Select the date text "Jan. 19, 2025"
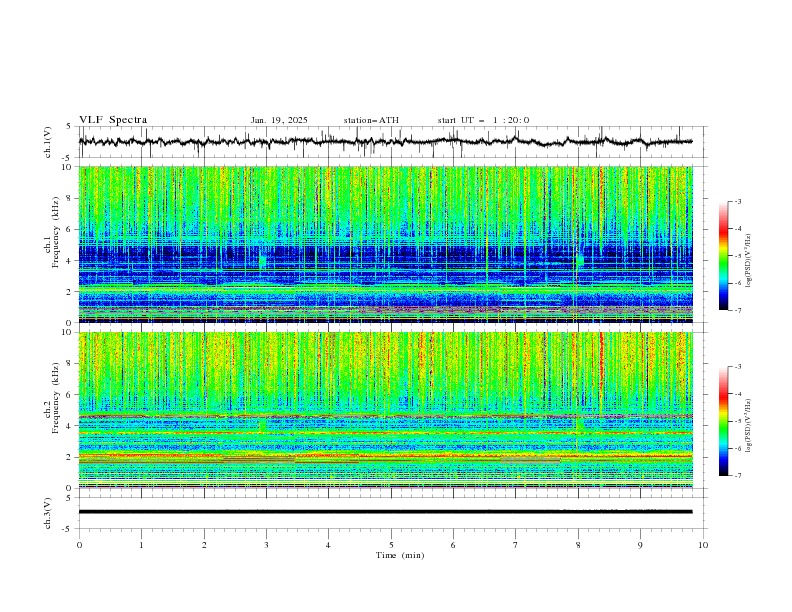The height and width of the screenshot is (612, 792). pyautogui.click(x=279, y=120)
